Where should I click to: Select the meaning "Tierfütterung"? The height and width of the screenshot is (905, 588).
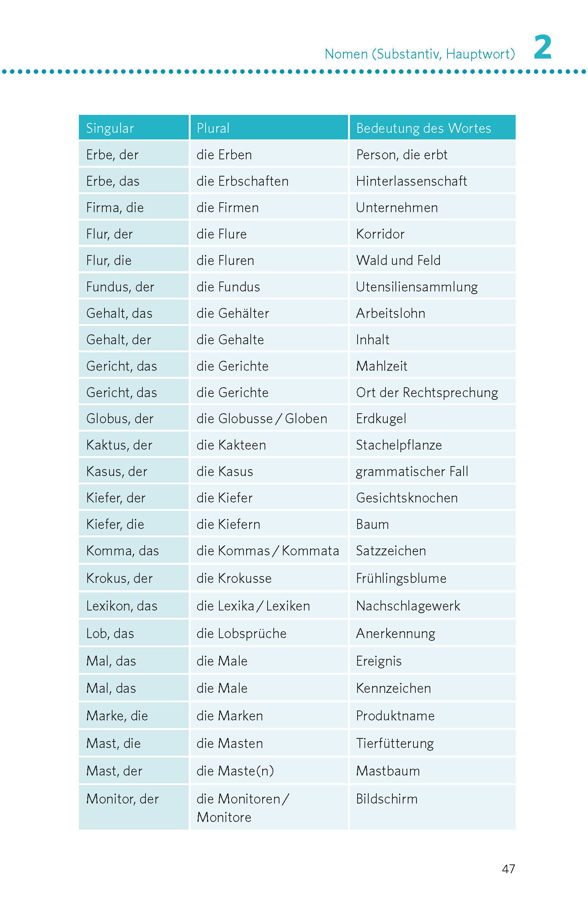(x=395, y=743)
